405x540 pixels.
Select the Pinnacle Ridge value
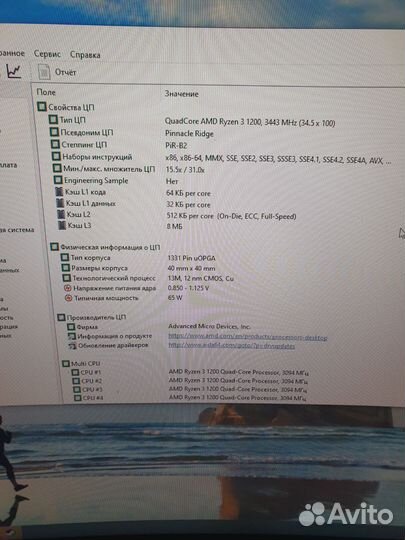pos(189,134)
